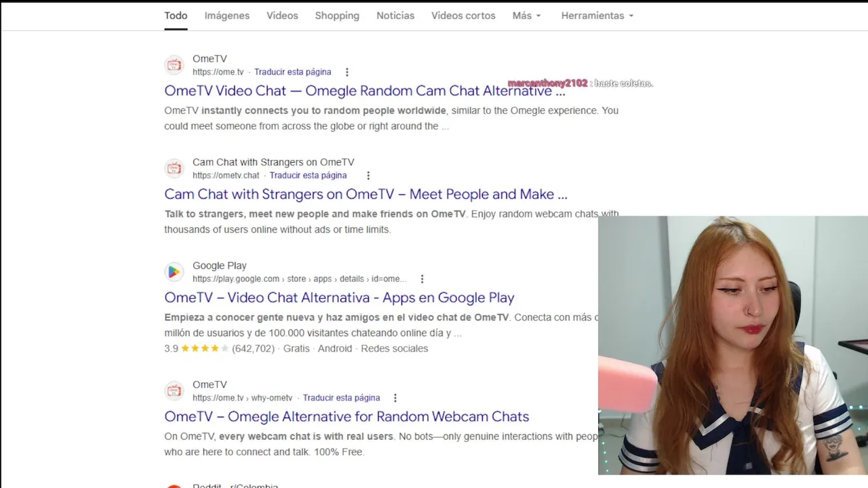Click the Reddit favicon of the last result
The image size is (868, 488).
tap(174, 485)
